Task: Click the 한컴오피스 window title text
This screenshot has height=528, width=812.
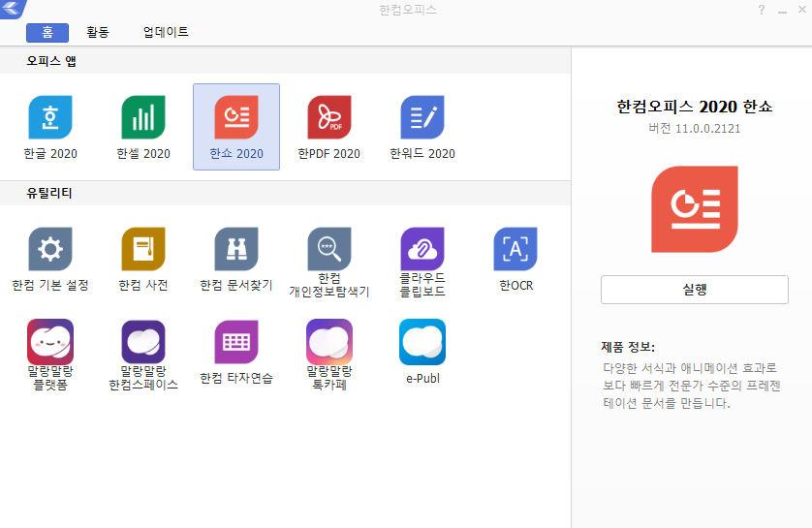Action: click(x=408, y=10)
